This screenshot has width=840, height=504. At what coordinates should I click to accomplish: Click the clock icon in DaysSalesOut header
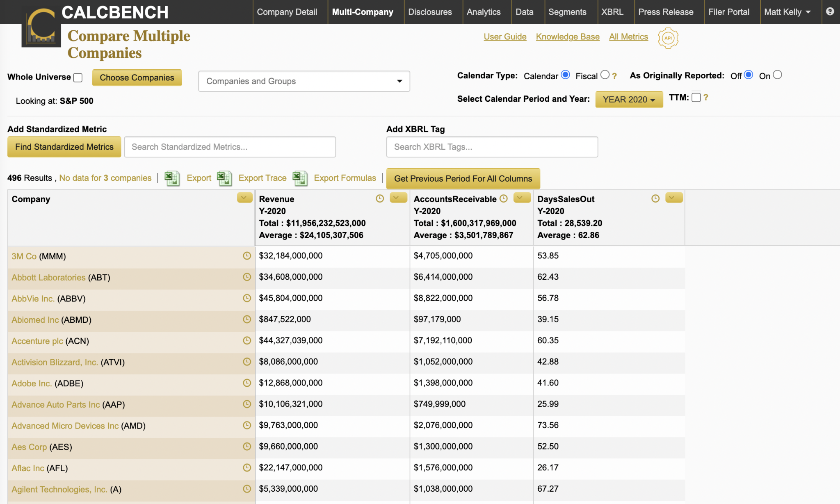(x=655, y=198)
